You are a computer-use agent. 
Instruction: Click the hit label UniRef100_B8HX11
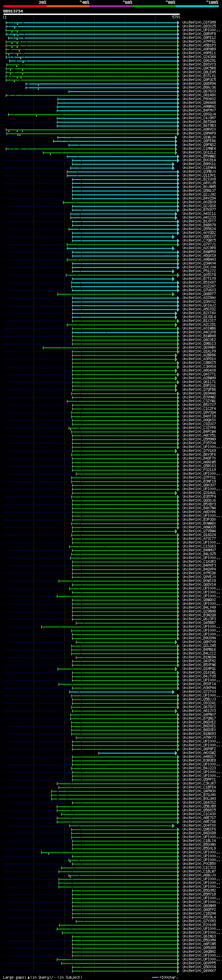[199, 164]
